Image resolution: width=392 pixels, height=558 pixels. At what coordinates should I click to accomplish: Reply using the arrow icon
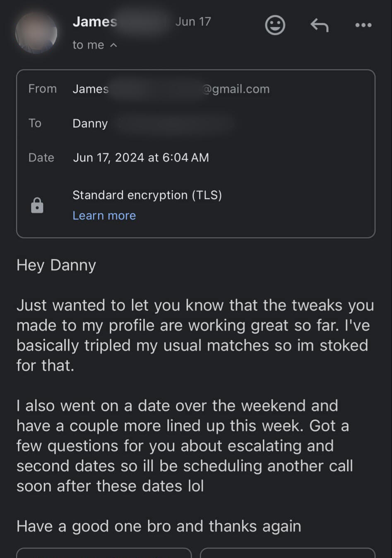tap(320, 25)
